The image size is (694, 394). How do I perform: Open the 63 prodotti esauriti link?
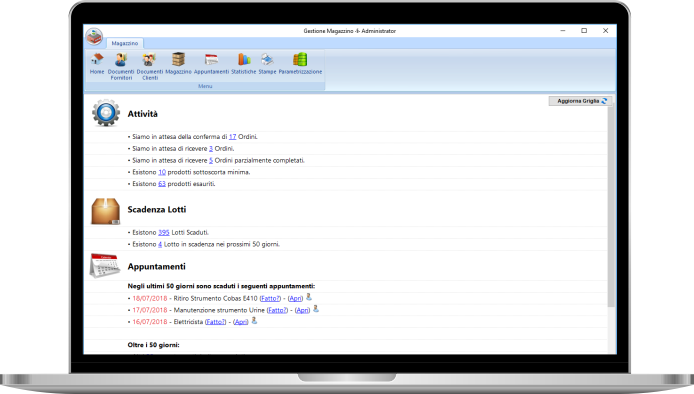click(x=162, y=184)
